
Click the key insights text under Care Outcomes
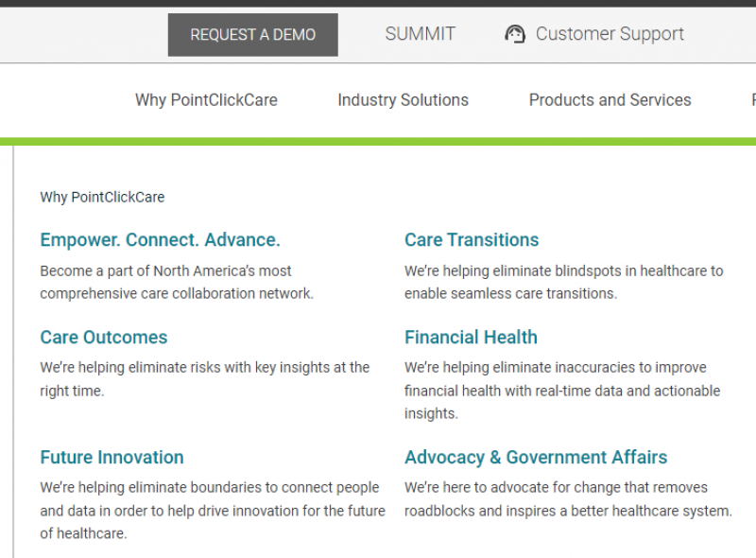click(204, 378)
